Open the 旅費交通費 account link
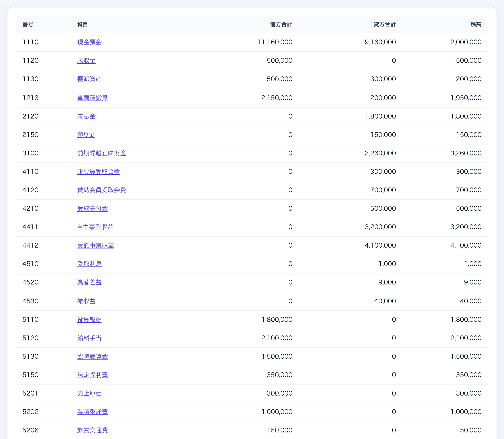Viewport: 504px width, 439px height. (x=92, y=430)
